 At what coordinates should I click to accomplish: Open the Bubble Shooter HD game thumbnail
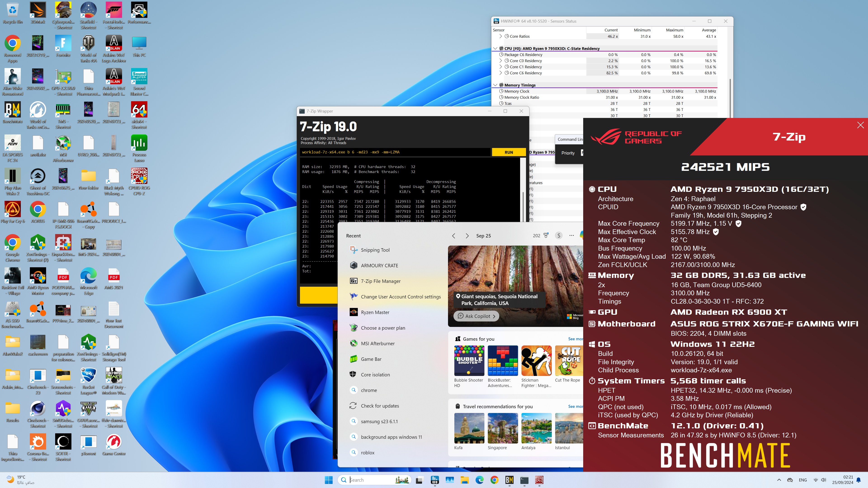tap(469, 361)
